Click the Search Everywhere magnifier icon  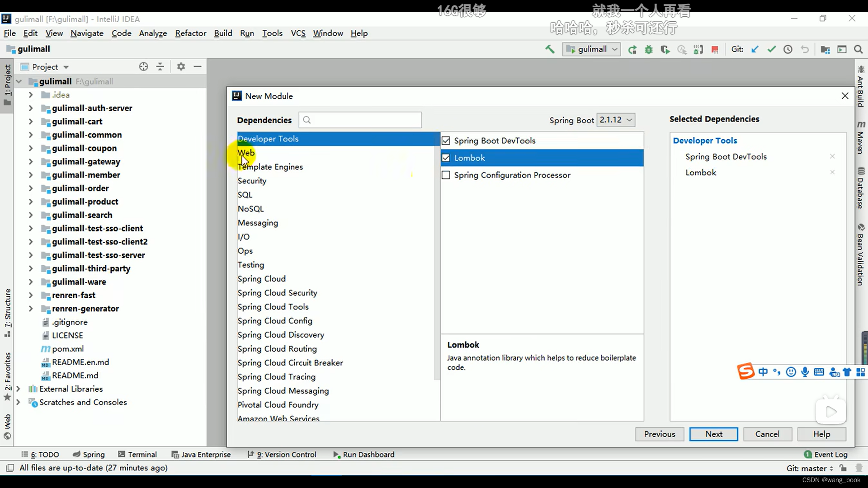tap(859, 49)
